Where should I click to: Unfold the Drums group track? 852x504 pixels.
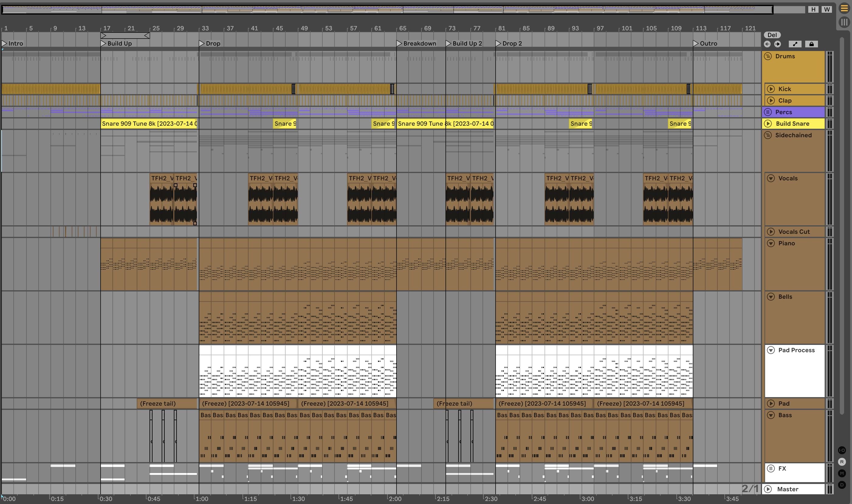pyautogui.click(x=768, y=56)
